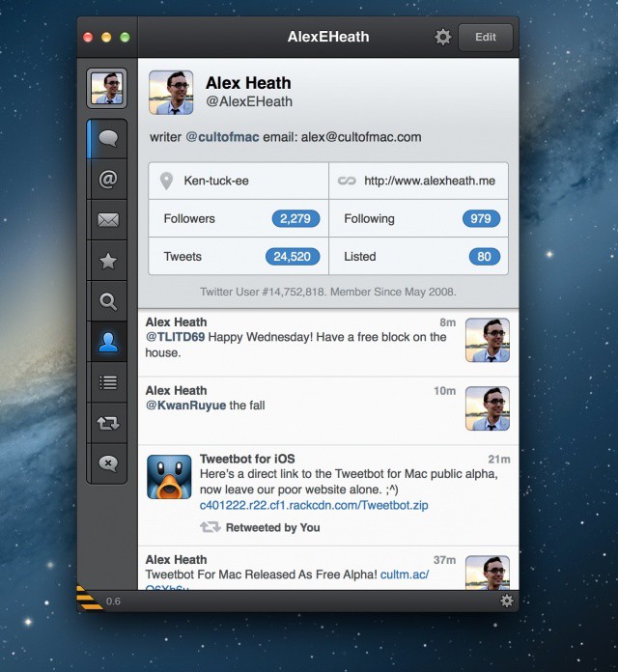Open the Favorites star tab
Viewport: 618px width, 672px height.
[x=107, y=261]
